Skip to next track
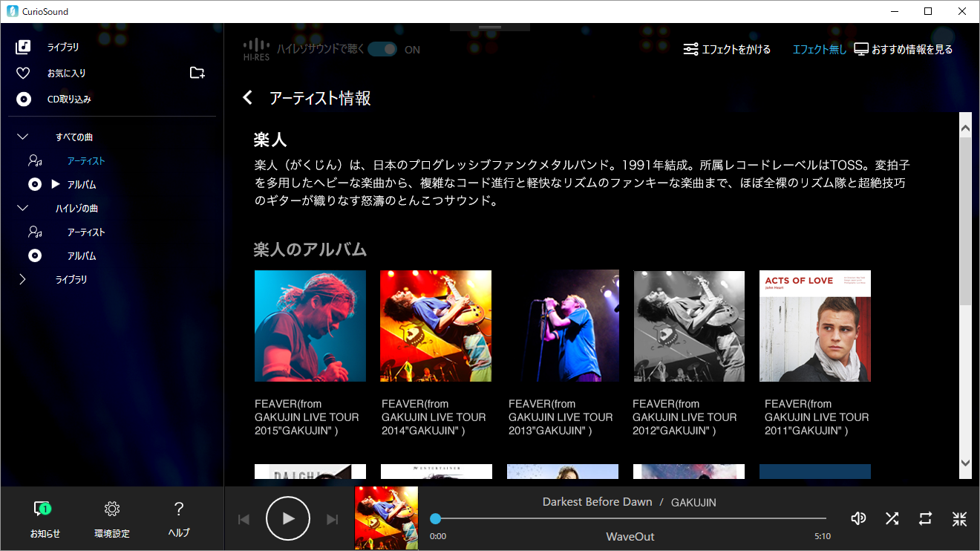980x551 pixels. pyautogui.click(x=333, y=519)
